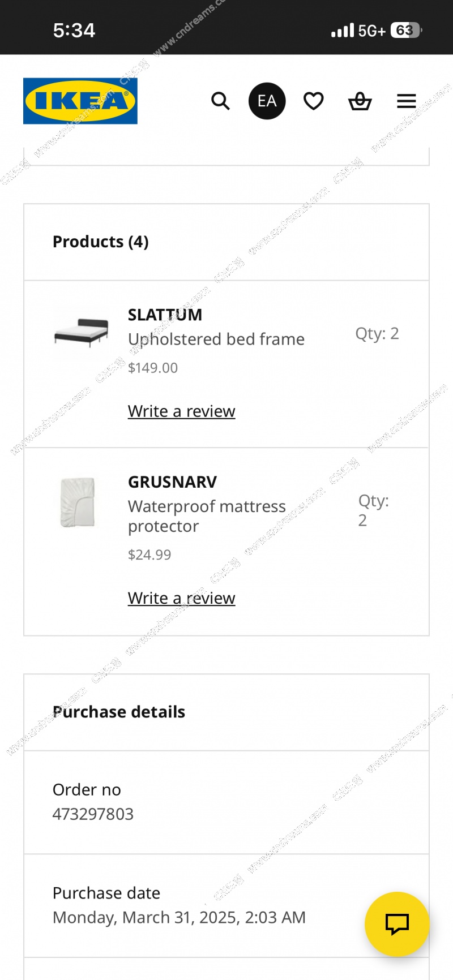453x980 pixels.
Task: Write a review for SLATTUM bed frame
Action: [181, 411]
